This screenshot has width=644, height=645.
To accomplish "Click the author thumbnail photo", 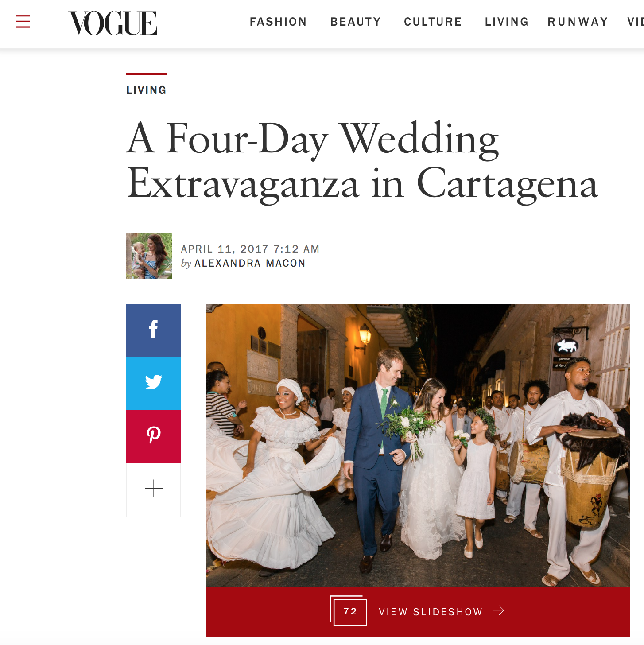I will [x=149, y=256].
